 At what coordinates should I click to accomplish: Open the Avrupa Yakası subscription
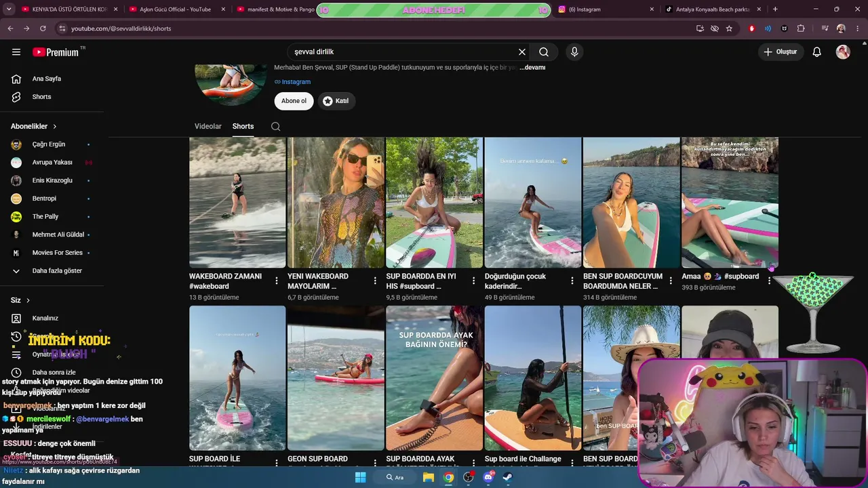[51, 163]
